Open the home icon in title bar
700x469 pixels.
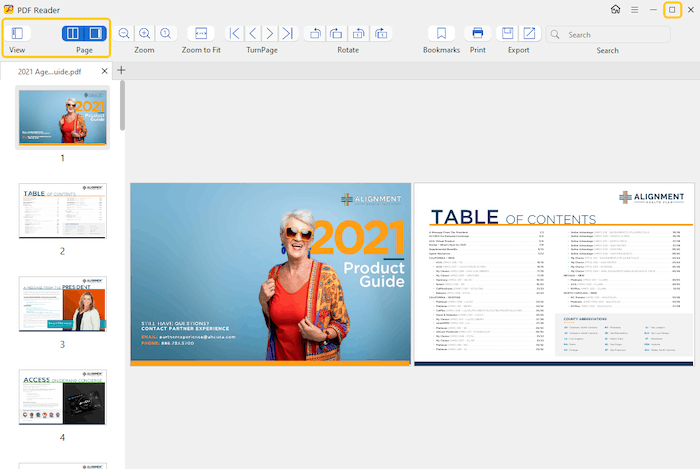[616, 9]
